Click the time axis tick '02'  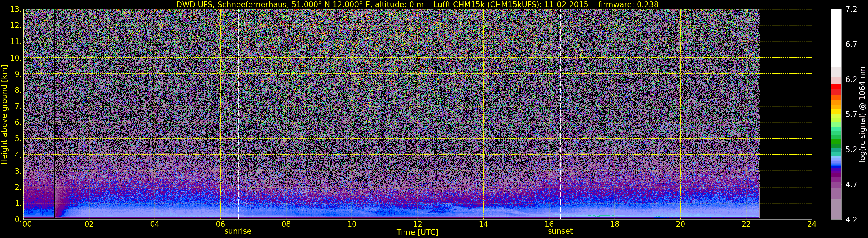89,224
